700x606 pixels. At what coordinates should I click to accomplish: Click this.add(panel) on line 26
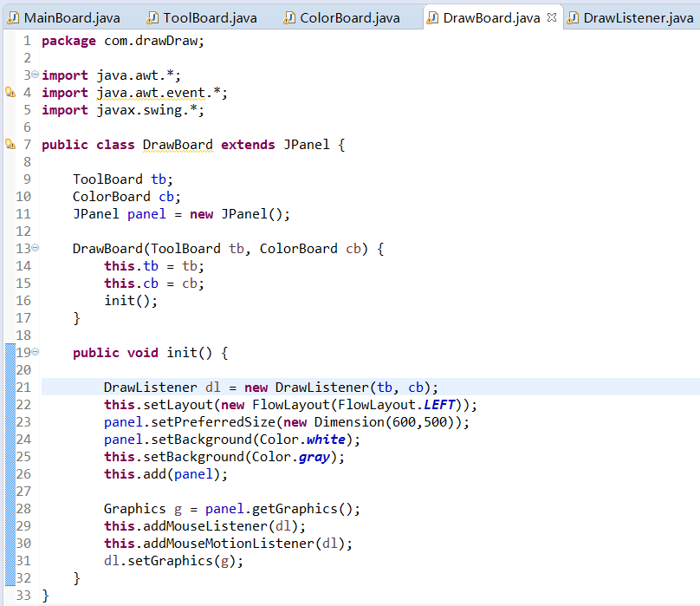pos(165,474)
